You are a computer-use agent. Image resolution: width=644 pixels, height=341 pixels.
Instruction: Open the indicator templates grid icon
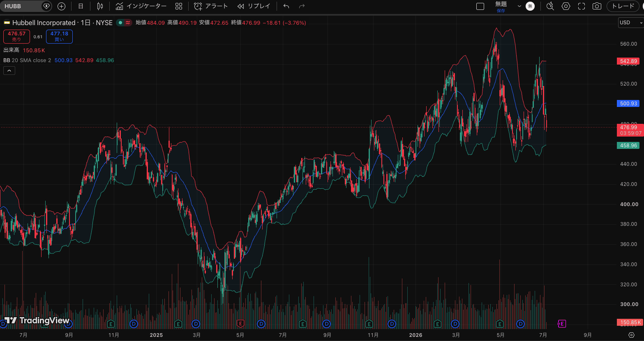click(x=179, y=6)
